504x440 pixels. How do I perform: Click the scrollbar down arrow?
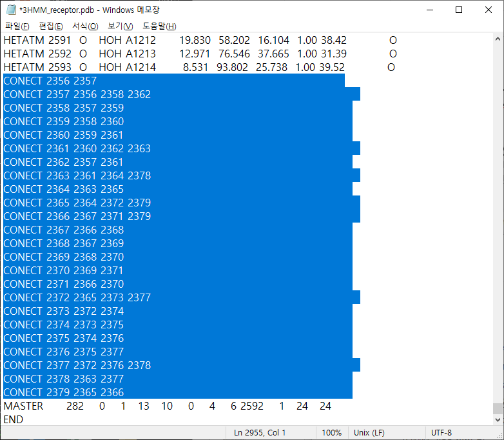498,420
